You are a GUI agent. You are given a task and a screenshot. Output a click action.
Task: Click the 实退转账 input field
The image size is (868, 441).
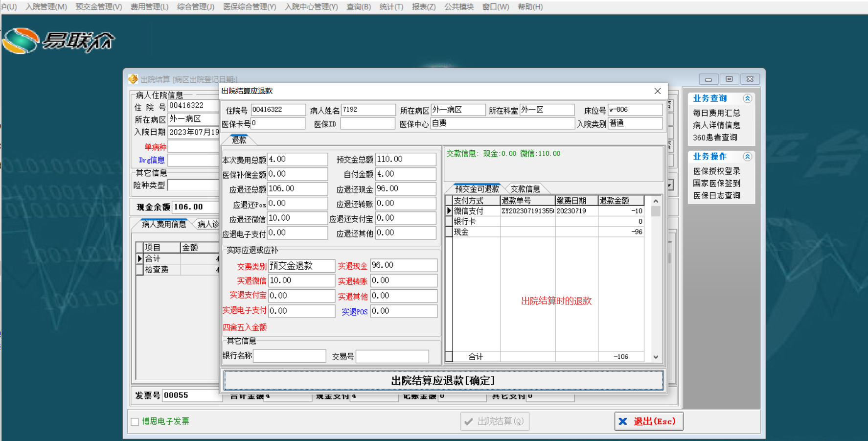[404, 280]
